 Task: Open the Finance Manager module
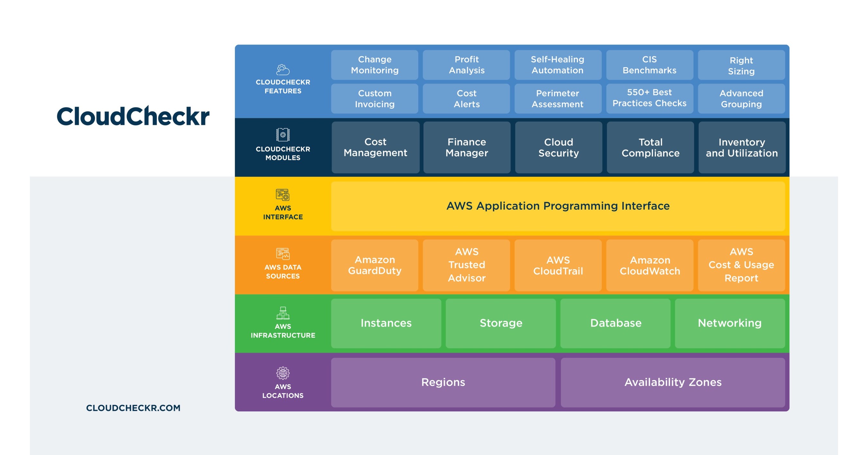[x=467, y=147]
